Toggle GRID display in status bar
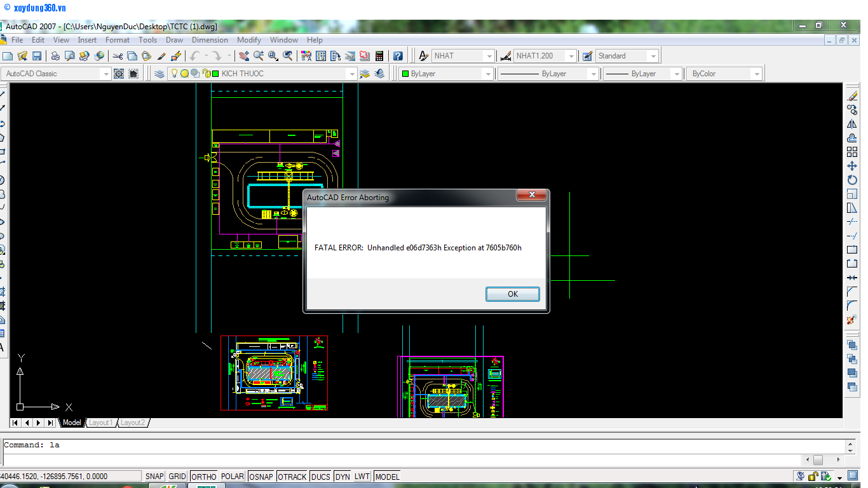Viewport: 868px width, 488px height. tap(177, 477)
